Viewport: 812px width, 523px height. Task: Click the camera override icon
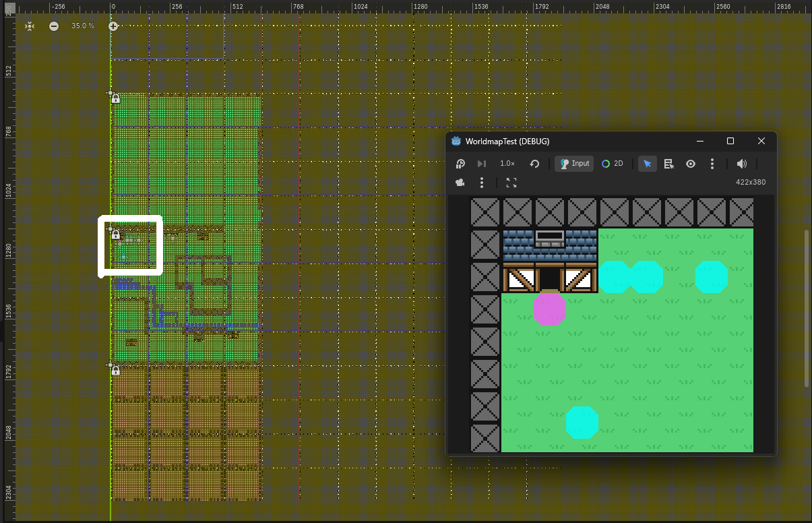(x=460, y=183)
